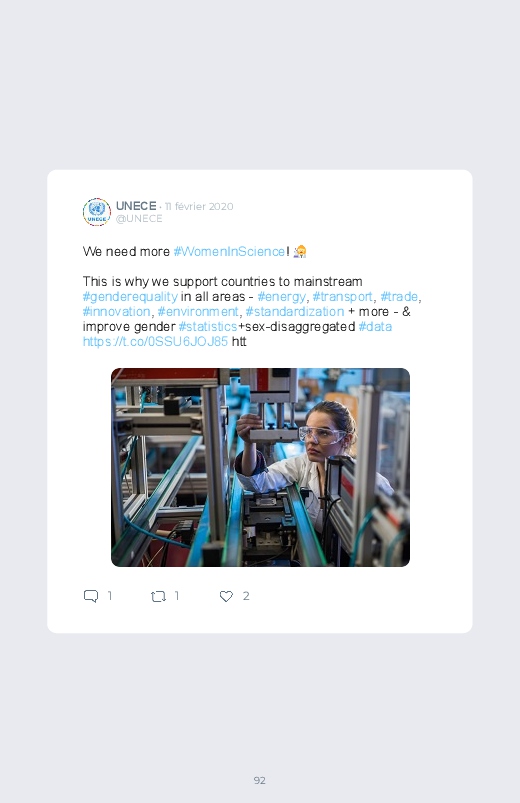Follow the t.co/0SSU6JOJ85 short link

(x=155, y=342)
